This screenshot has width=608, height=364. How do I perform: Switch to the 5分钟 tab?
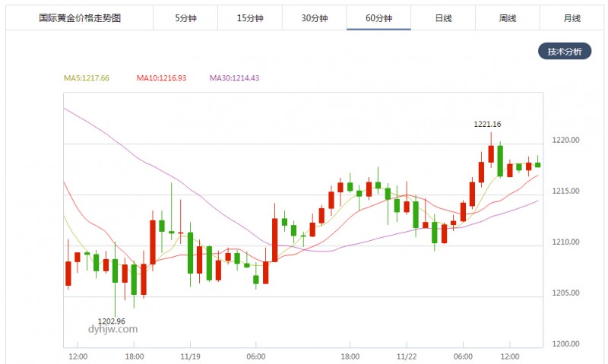click(185, 17)
